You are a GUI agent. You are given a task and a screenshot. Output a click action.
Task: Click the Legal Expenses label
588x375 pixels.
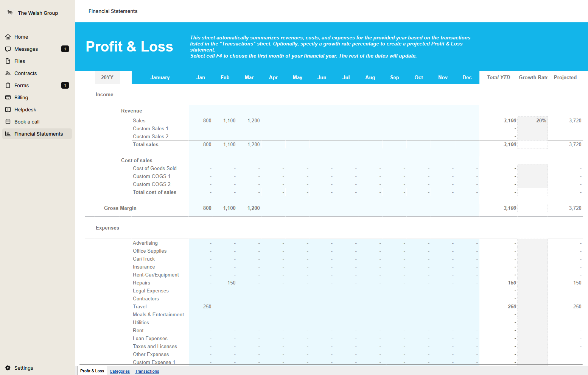point(151,291)
